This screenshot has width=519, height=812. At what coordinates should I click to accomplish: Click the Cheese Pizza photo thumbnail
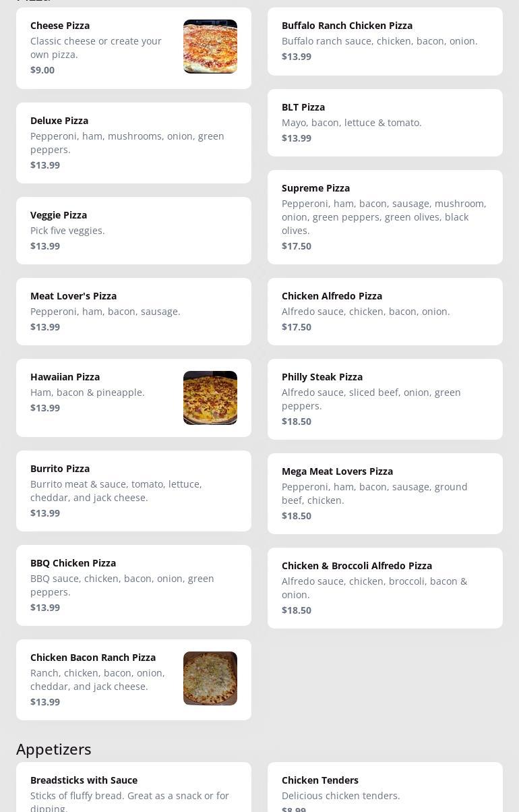coord(210,47)
